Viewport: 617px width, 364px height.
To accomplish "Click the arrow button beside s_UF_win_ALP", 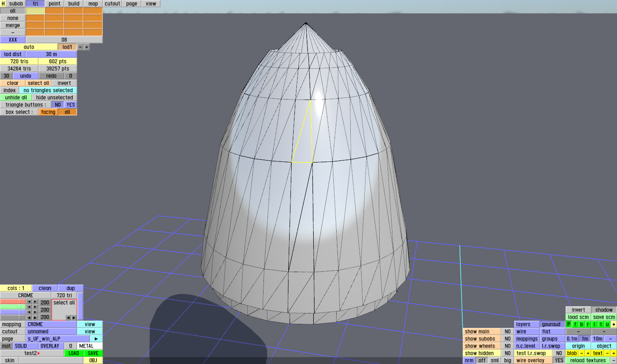I will tap(96, 339).
